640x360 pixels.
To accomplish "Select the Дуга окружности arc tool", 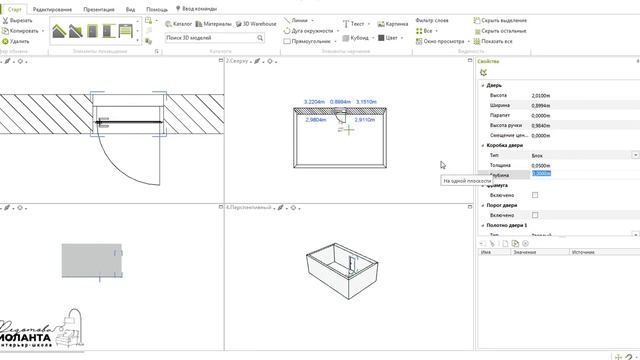I will 308,31.
